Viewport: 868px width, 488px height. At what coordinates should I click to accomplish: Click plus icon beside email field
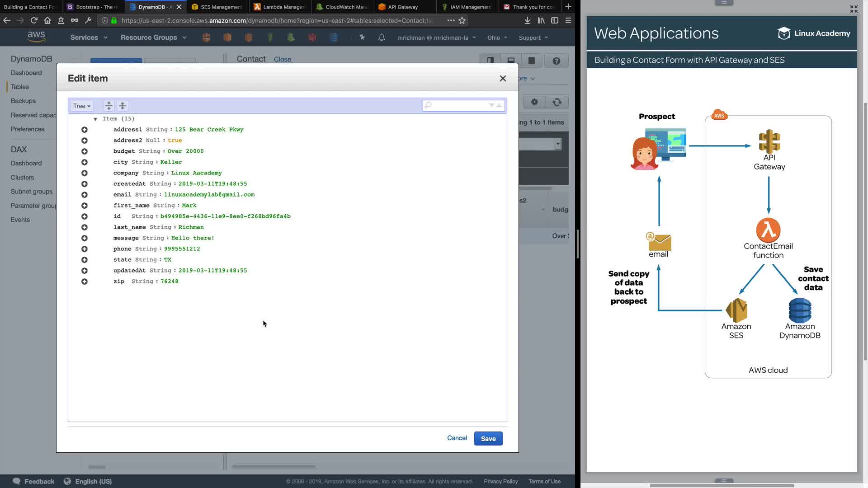pos(85,195)
